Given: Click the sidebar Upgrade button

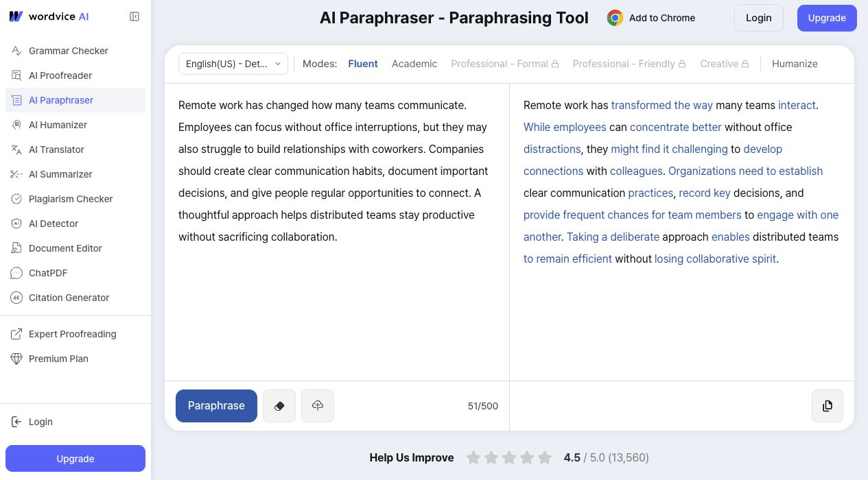Looking at the screenshot, I should 75,459.
